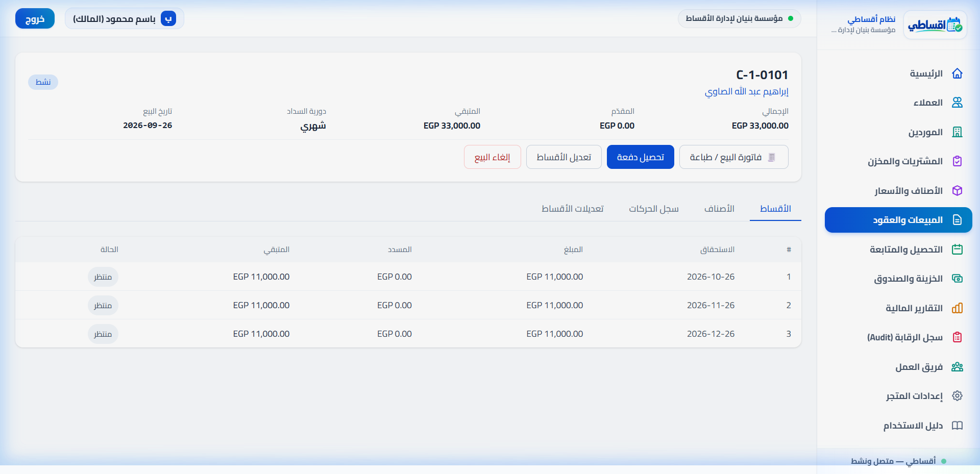
Task: Click the team icon for فريق العمل
Action: pos(957,367)
